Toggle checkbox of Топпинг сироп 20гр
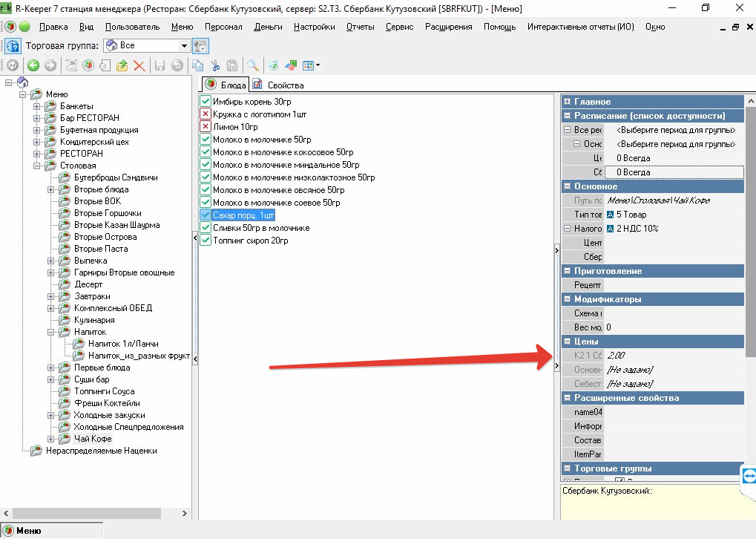Viewport: 756px width, 539px height. point(206,241)
